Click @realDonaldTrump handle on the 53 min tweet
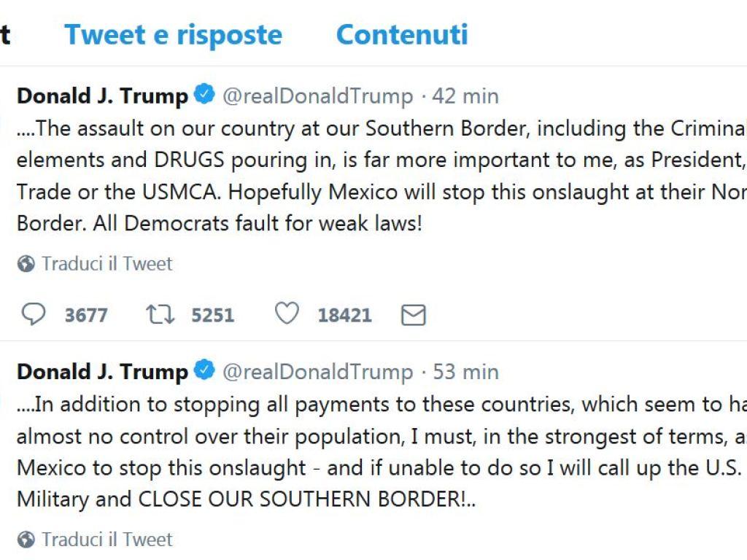Image resolution: width=747 pixels, height=560 pixels. (x=317, y=372)
